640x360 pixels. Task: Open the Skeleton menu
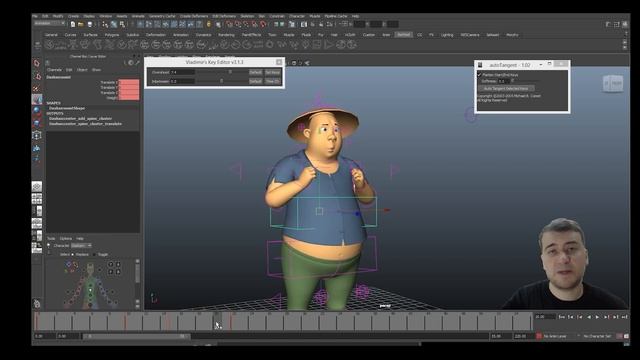(x=247, y=16)
